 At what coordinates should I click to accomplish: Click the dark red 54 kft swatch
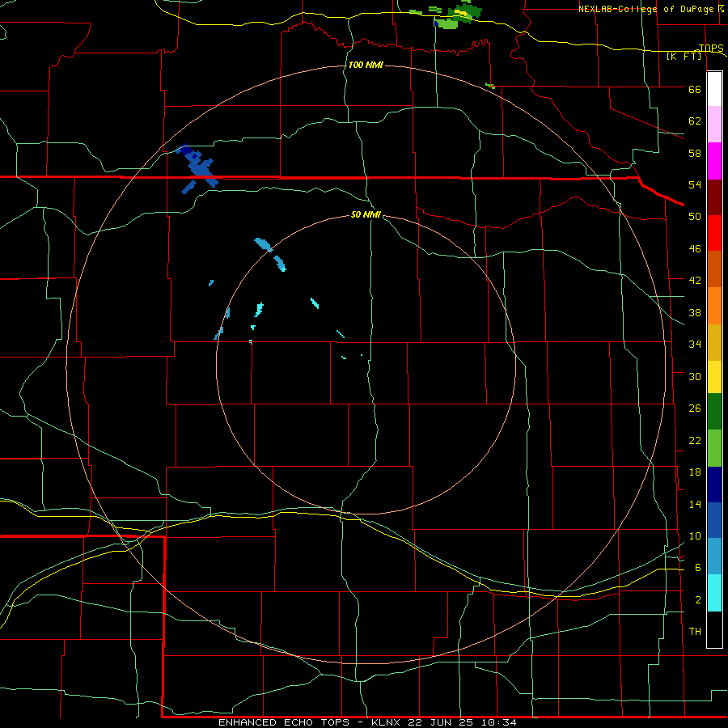(714, 197)
